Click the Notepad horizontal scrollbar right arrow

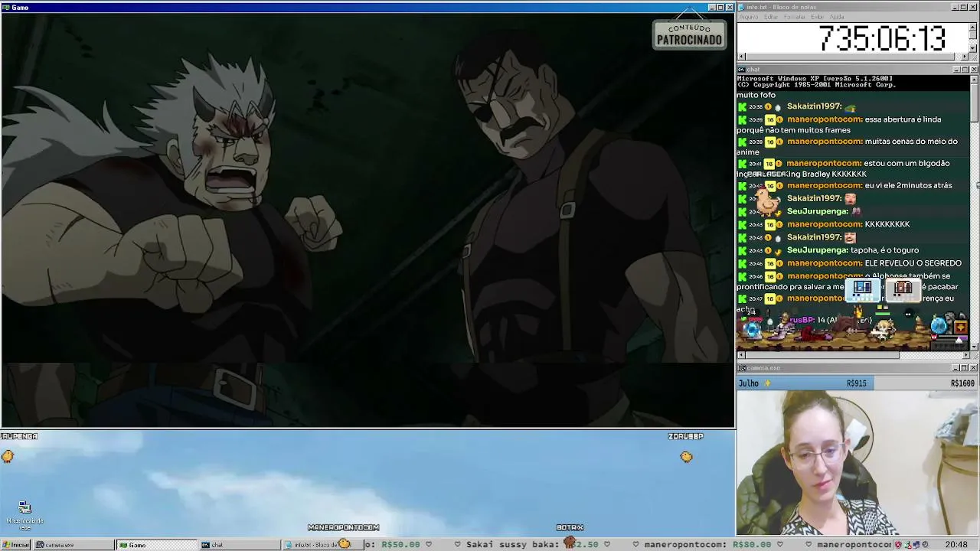pos(965,57)
